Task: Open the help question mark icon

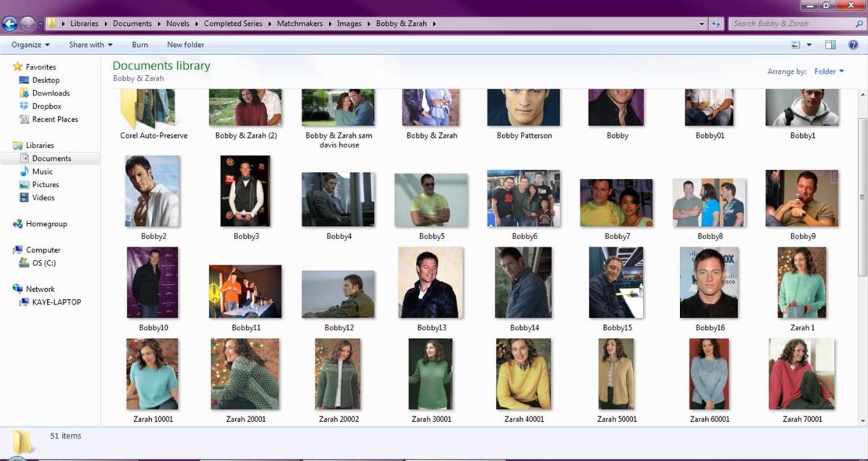Action: coord(851,45)
